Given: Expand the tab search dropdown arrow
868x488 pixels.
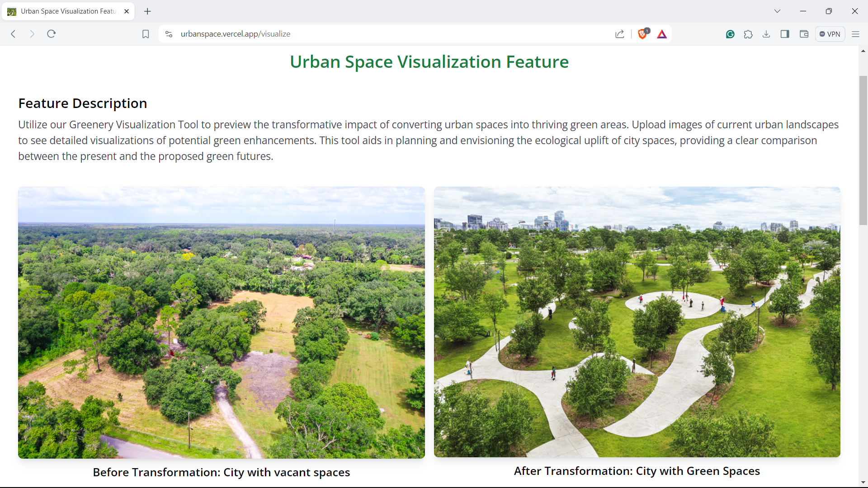Looking at the screenshot, I should coord(777,11).
